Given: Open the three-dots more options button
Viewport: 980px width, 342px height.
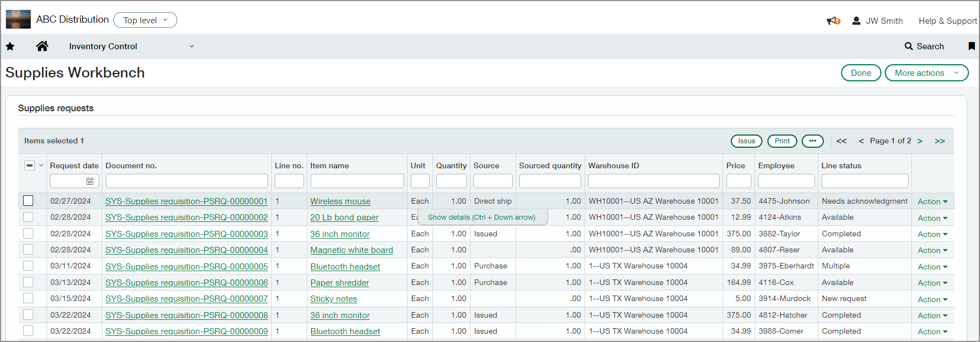Looking at the screenshot, I should 812,141.
